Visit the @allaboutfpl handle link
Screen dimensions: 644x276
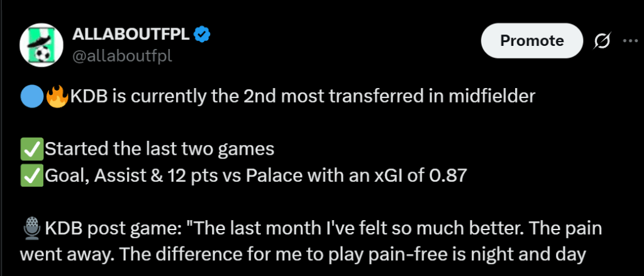122,56
